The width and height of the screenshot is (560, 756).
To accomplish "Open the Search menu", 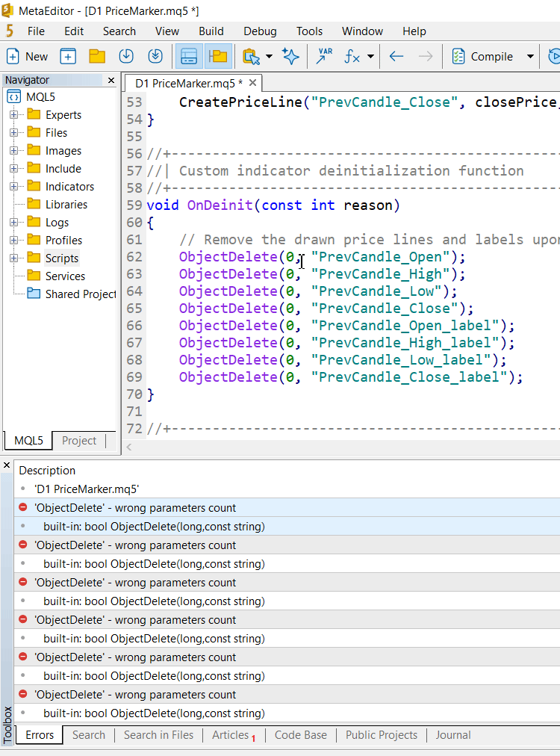I will pyautogui.click(x=119, y=31).
